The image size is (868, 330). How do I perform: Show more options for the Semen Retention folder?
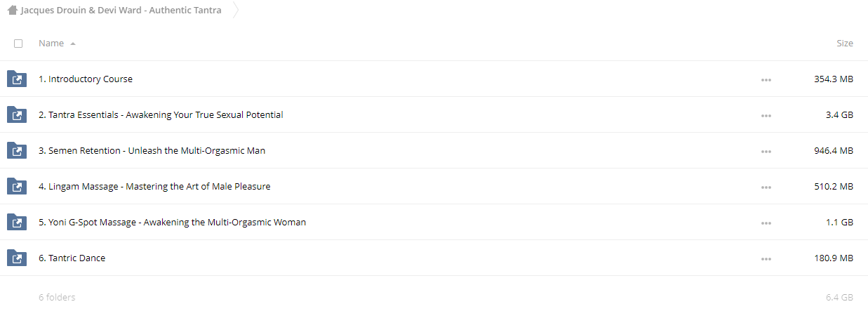click(x=766, y=151)
